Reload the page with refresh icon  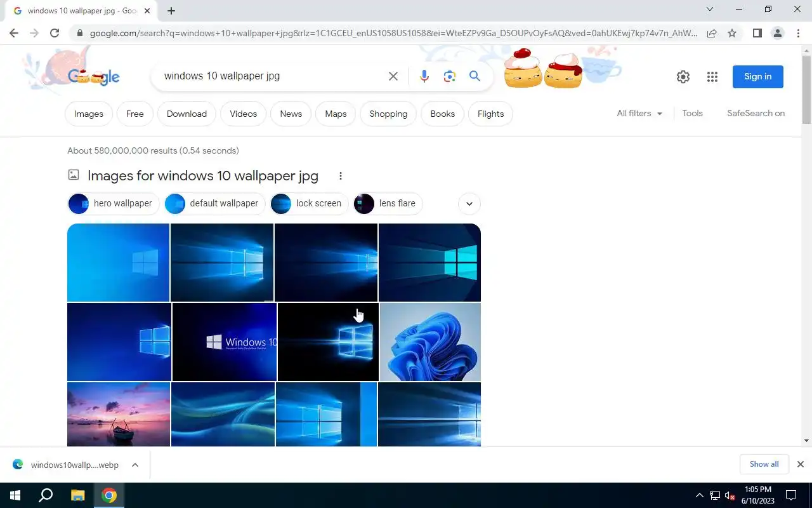(x=55, y=33)
